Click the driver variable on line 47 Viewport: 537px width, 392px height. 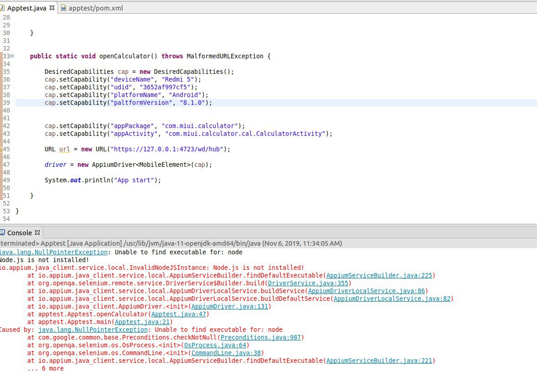point(56,165)
